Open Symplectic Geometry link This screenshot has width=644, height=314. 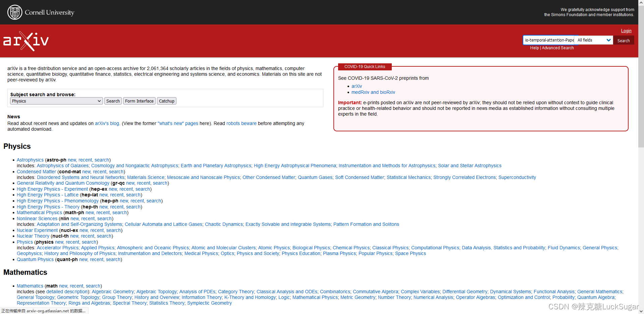pyautogui.click(x=209, y=303)
